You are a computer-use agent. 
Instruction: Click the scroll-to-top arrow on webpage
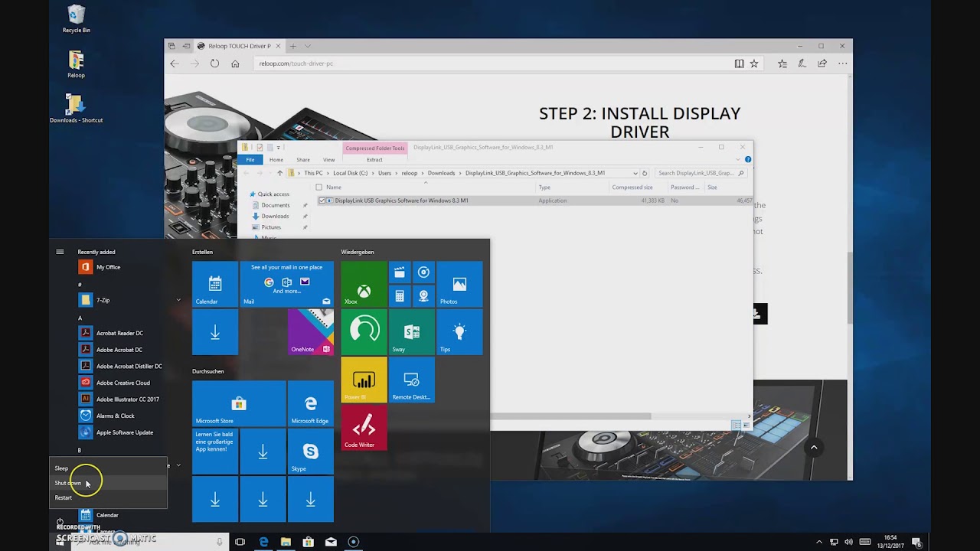pos(814,448)
